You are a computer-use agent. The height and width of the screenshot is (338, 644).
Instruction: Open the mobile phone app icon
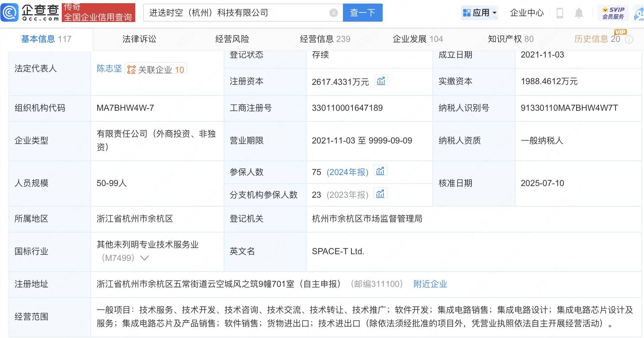tap(560, 13)
